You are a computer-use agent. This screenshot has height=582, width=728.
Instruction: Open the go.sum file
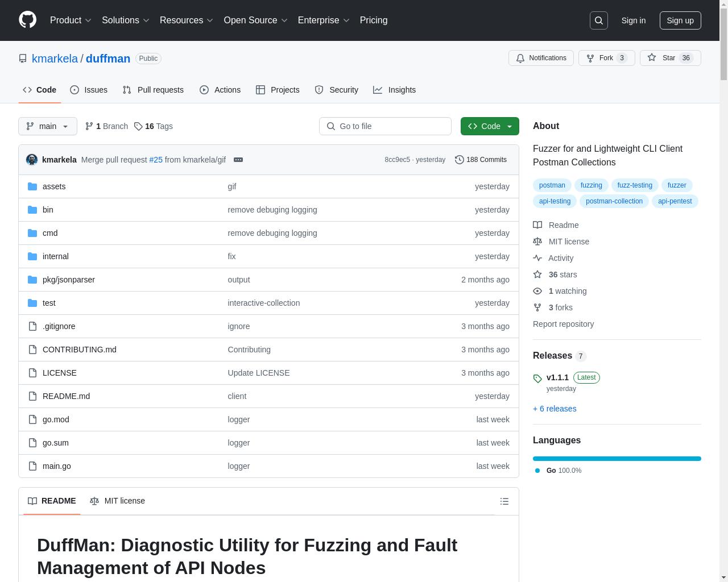pos(55,443)
